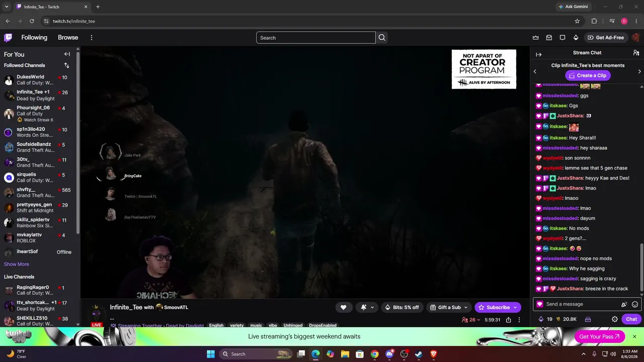This screenshot has height=362, width=644.
Task: Open Prime Gaming loot crown icon
Action: [536, 38]
